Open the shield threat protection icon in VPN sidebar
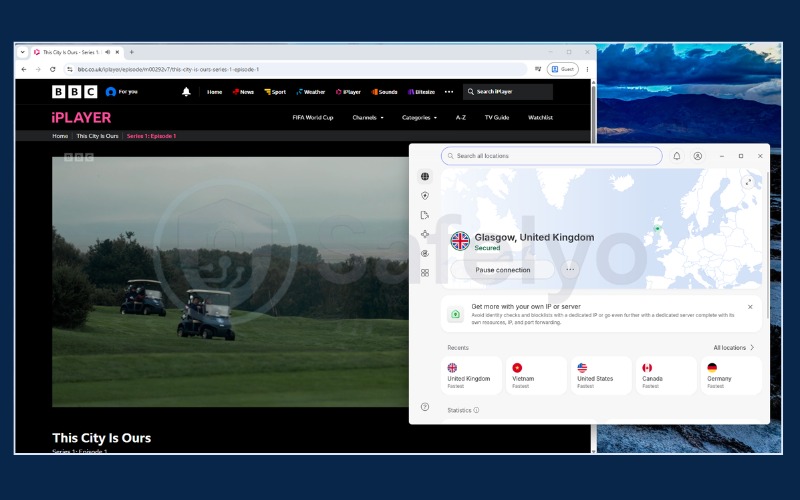 (424, 196)
